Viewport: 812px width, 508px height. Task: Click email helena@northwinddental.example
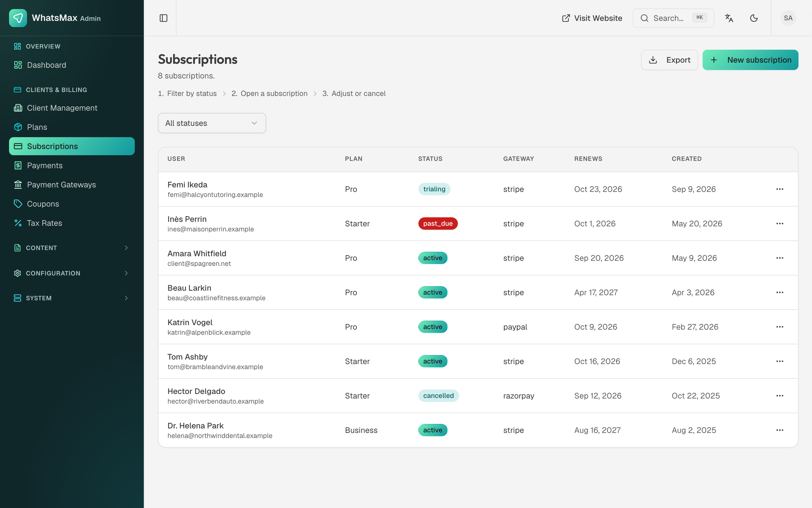220,436
